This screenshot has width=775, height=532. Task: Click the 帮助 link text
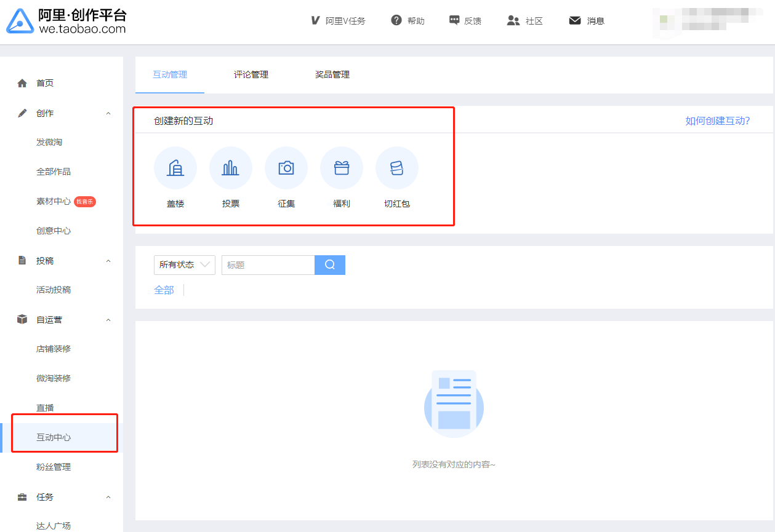click(x=416, y=21)
